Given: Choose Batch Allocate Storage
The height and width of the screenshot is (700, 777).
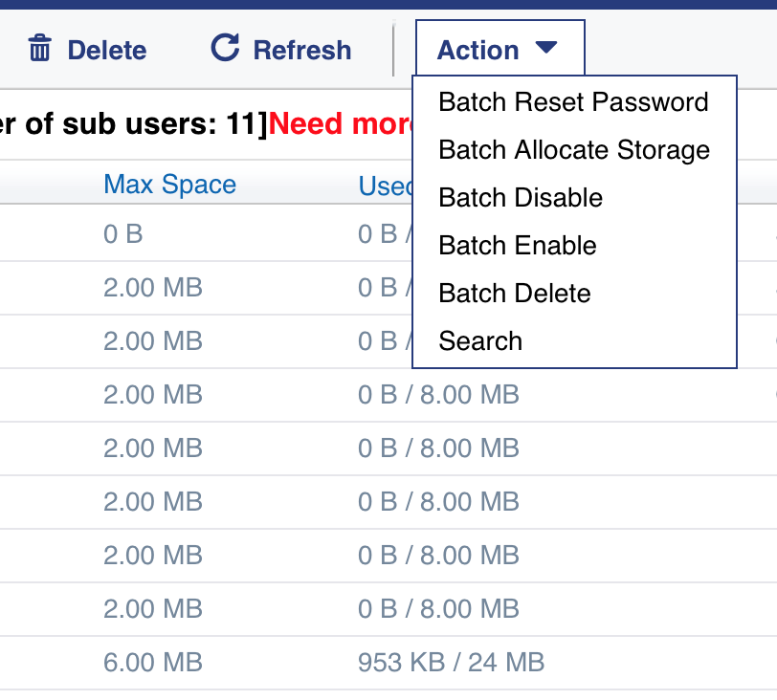Looking at the screenshot, I should (573, 150).
